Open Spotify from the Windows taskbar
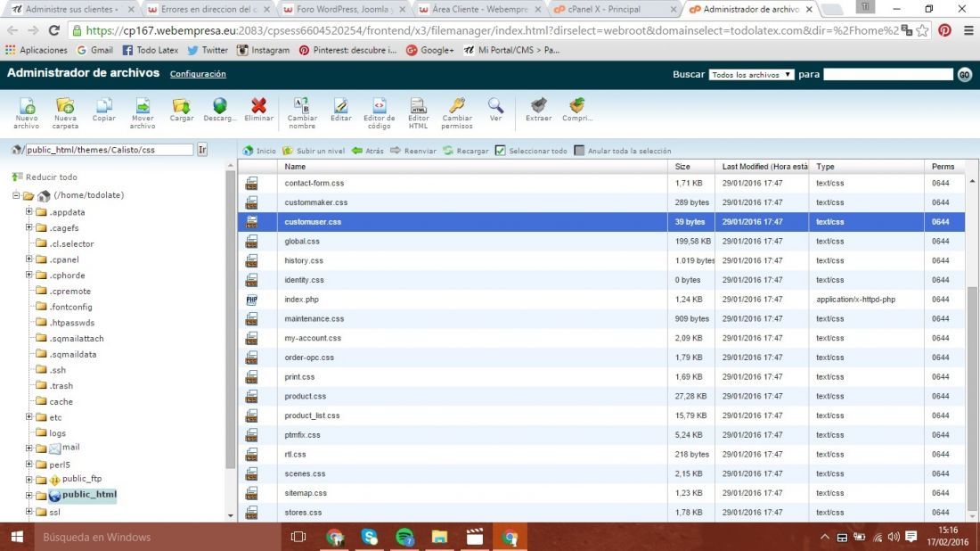Image resolution: width=980 pixels, height=551 pixels. point(405,537)
